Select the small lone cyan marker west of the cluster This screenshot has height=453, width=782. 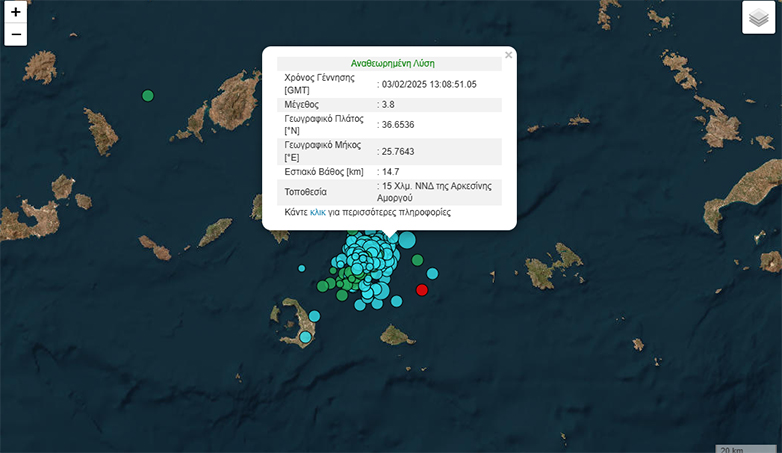tap(302, 267)
